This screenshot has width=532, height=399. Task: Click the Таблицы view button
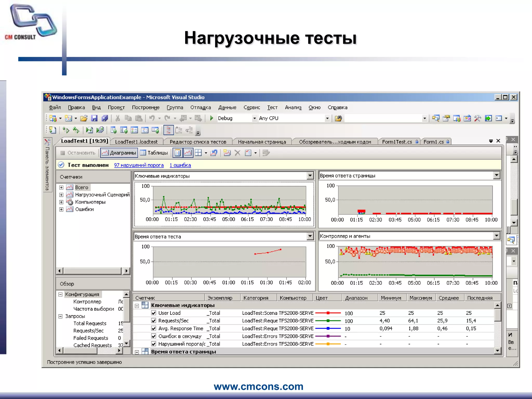coord(154,153)
